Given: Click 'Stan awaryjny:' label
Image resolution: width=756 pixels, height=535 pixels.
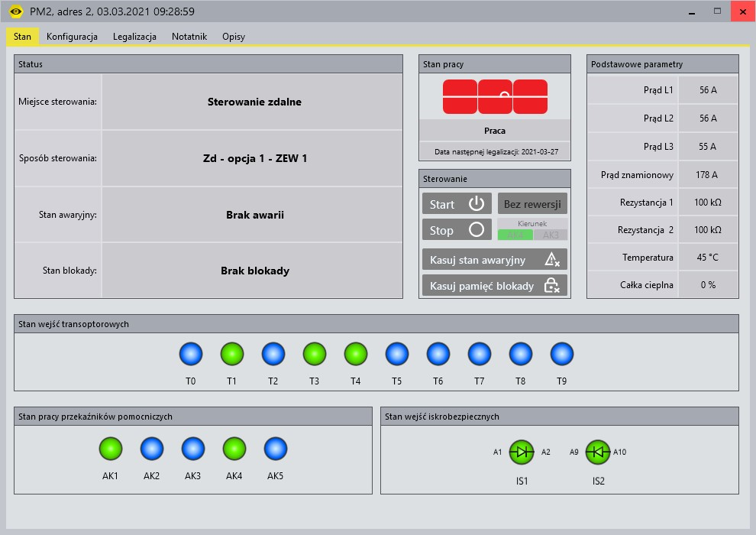Looking at the screenshot, I should coord(68,215).
